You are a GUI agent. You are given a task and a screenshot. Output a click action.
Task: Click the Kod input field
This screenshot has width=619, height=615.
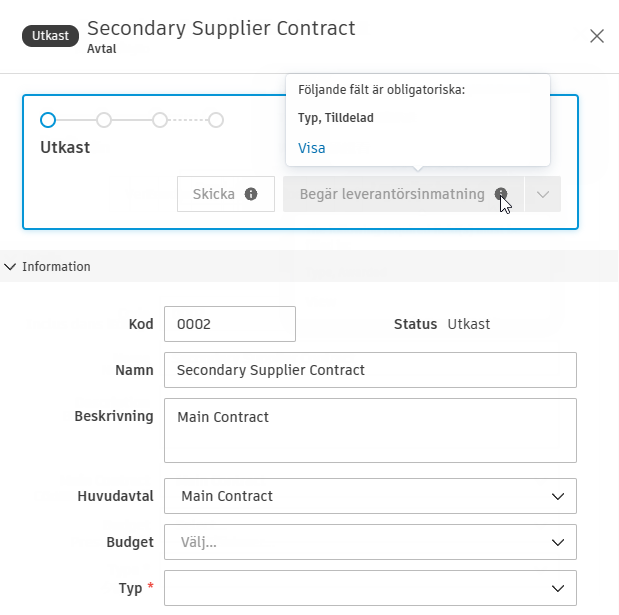(230, 324)
